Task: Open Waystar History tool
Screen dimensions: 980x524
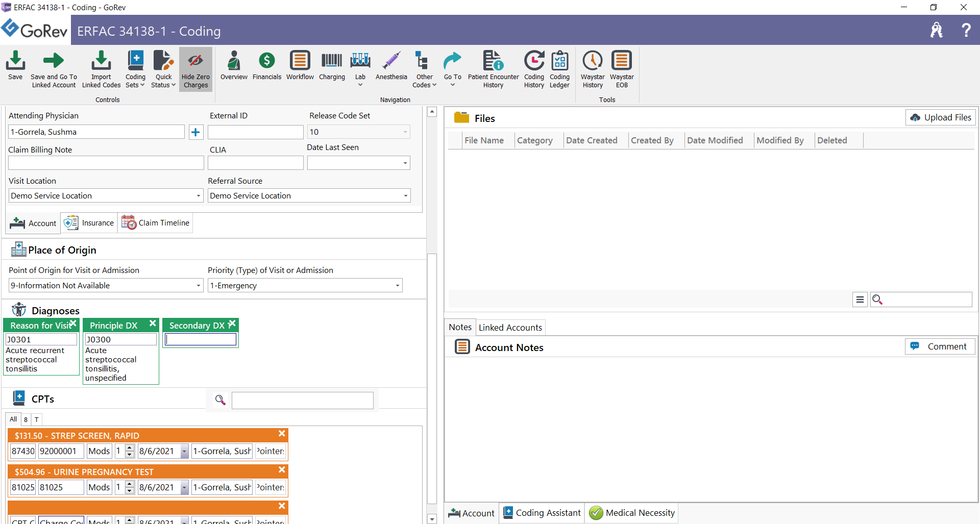Action: point(593,69)
